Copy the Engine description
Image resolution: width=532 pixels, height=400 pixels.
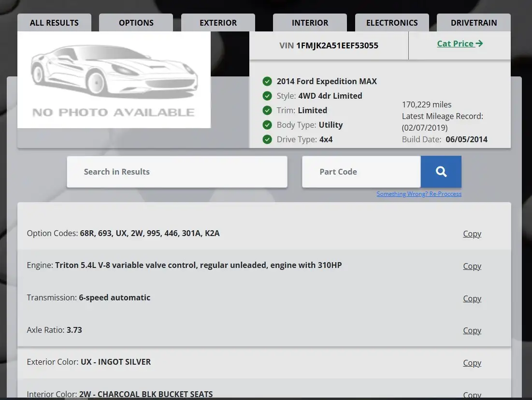tap(472, 266)
